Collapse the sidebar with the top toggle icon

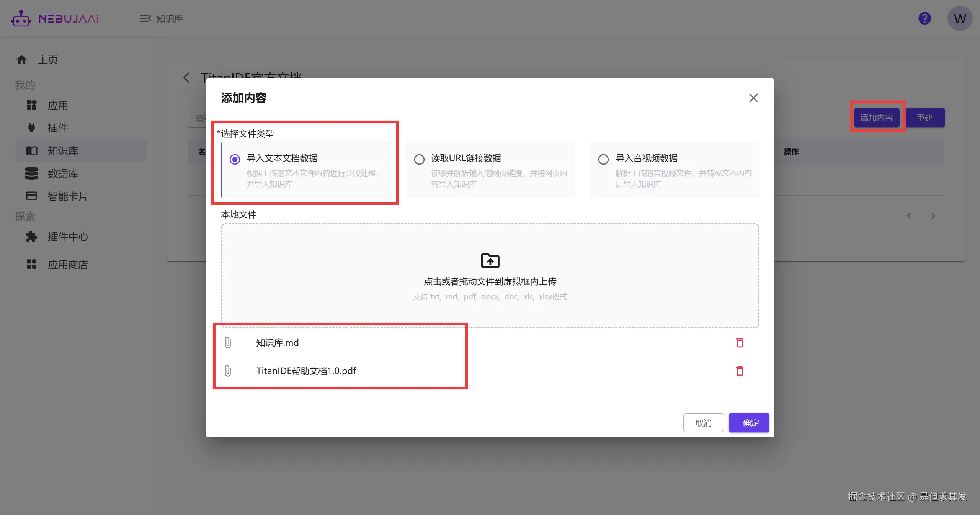(x=145, y=18)
